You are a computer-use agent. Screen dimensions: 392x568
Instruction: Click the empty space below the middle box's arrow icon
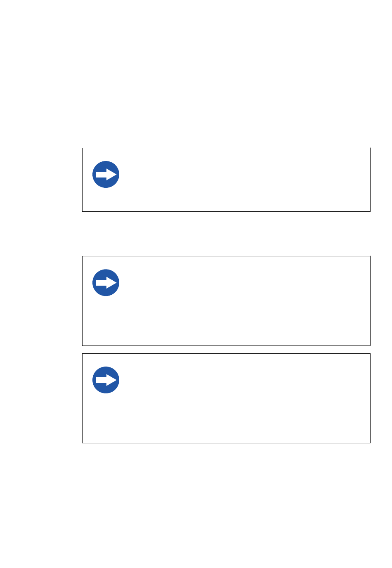[106, 322]
